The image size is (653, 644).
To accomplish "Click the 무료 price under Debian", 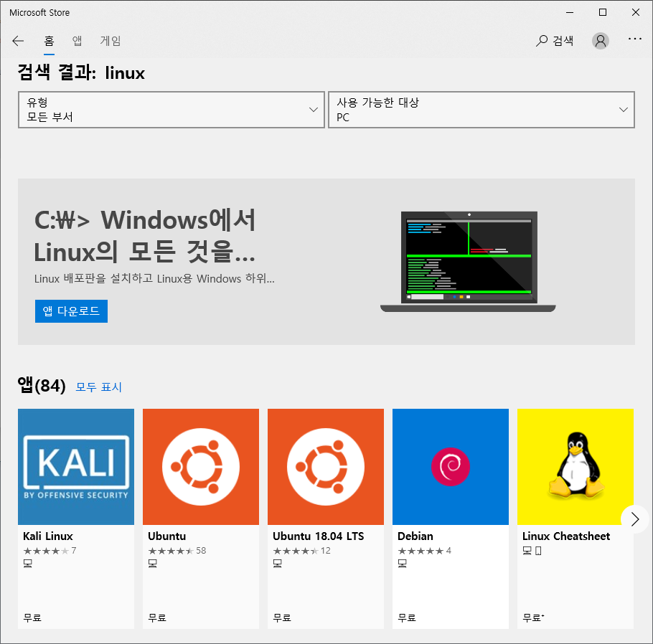I will click(x=407, y=617).
